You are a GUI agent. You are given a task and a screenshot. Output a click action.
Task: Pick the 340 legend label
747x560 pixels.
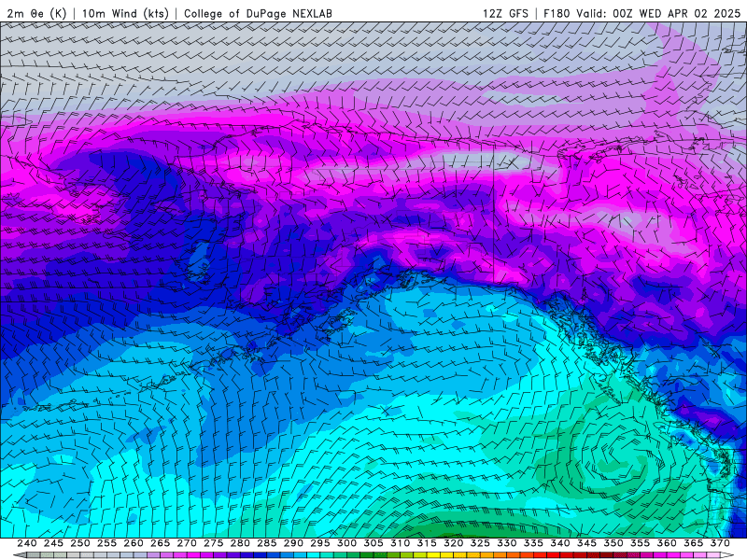(x=560, y=543)
